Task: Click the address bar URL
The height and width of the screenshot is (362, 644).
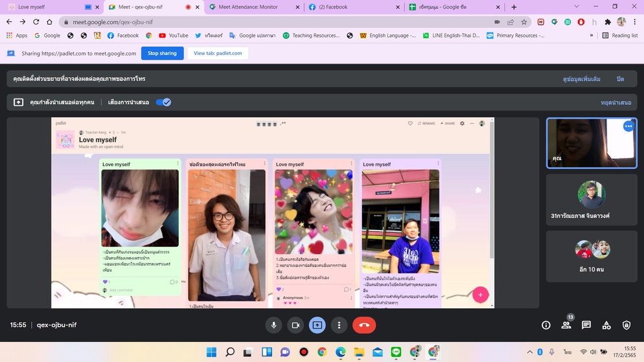Action: point(113,22)
